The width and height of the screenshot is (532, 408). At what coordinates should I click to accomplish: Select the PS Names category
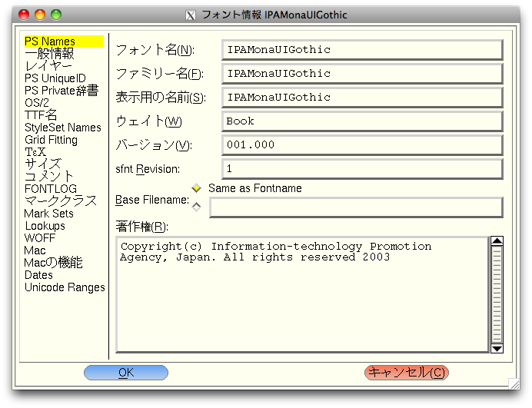pyautogui.click(x=64, y=41)
